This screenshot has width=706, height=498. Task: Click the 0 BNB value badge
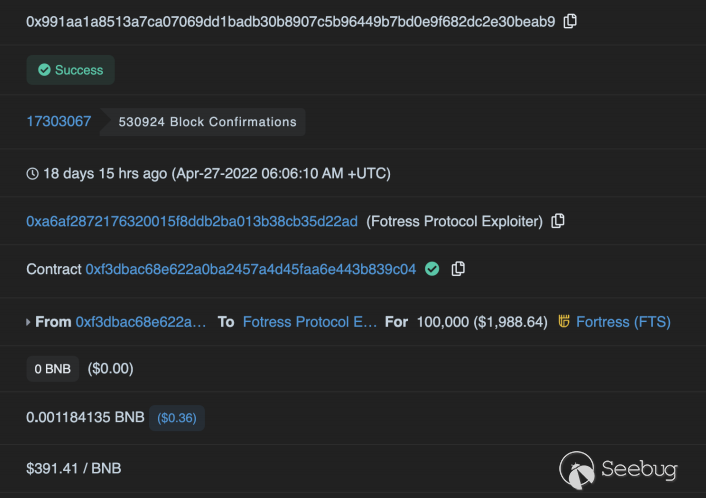(53, 369)
